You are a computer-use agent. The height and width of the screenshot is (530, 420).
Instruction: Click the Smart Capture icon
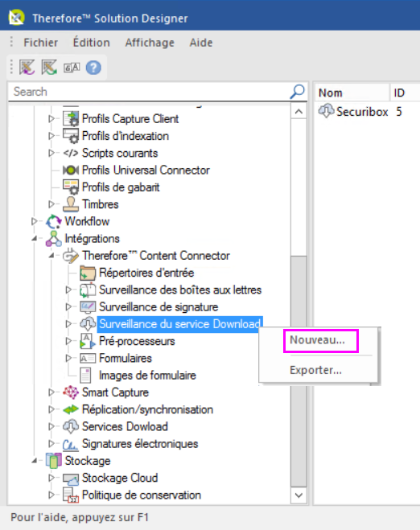(71, 392)
